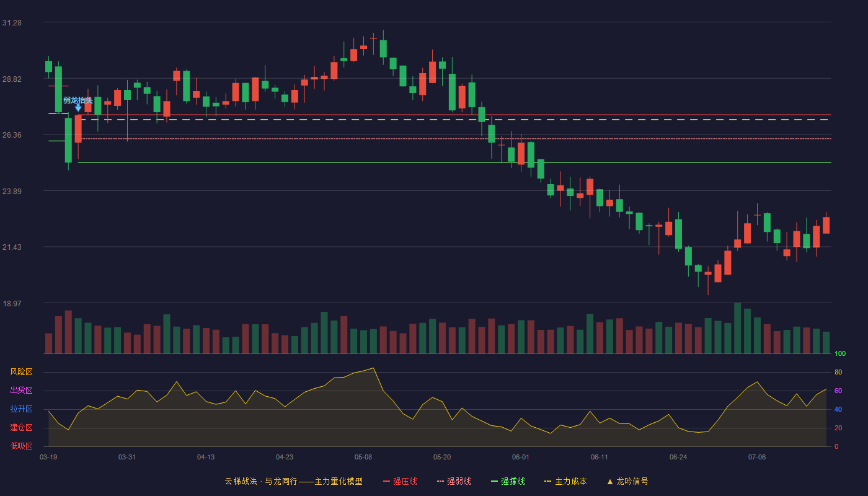The image size is (868, 496).
Task: Select the 出货区 indicator zone label
Action: coord(21,391)
